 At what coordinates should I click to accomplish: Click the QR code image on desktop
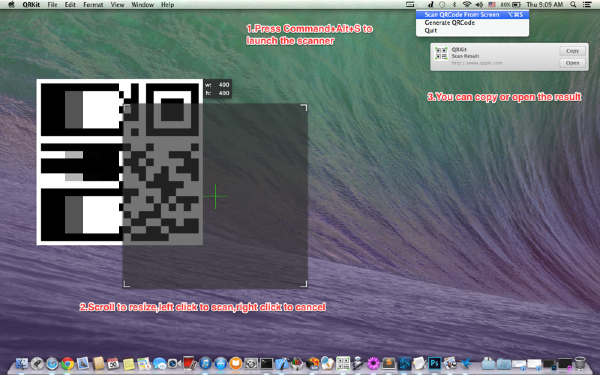coord(120,162)
